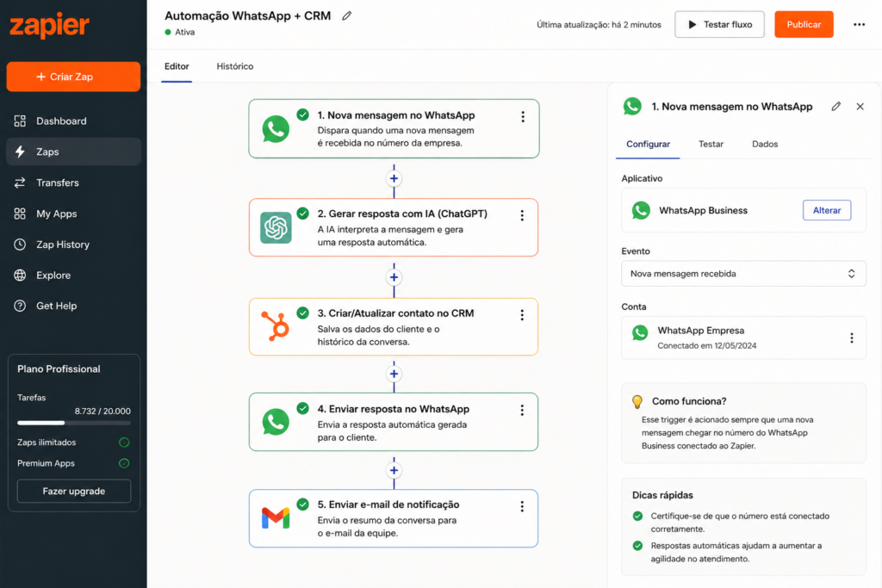Image resolution: width=882 pixels, height=588 pixels.
Task: Click the Fazer upgrade button
Action: (74, 491)
